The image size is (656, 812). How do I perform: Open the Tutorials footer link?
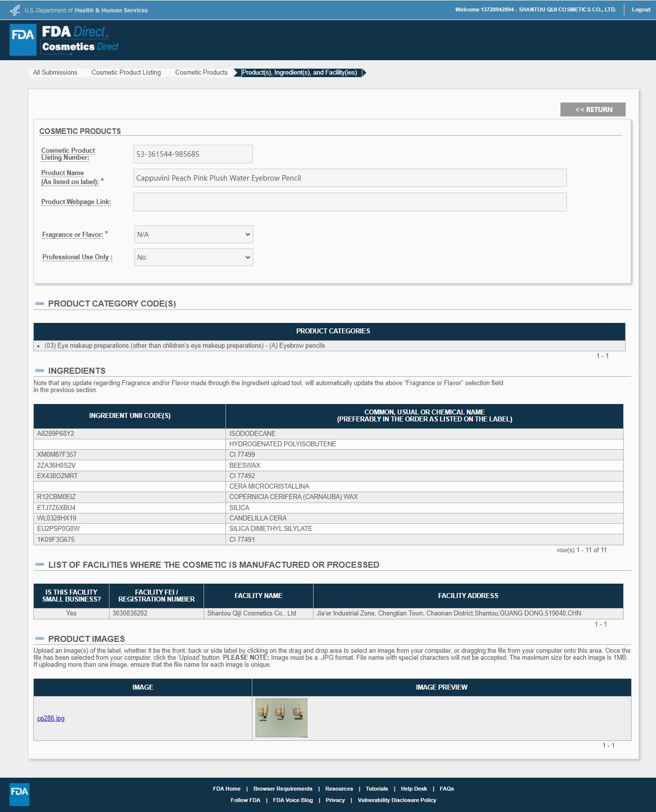pyautogui.click(x=376, y=789)
